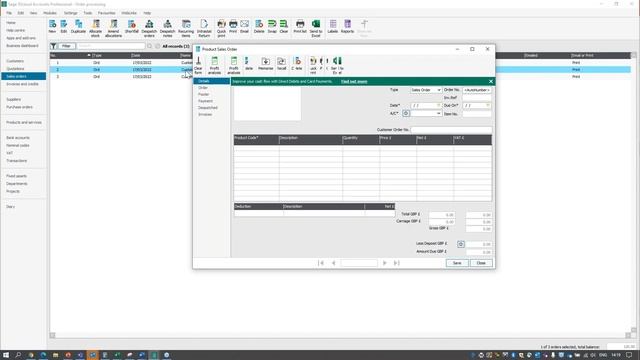
Task: Click the search box above order list
Action: coord(111,46)
